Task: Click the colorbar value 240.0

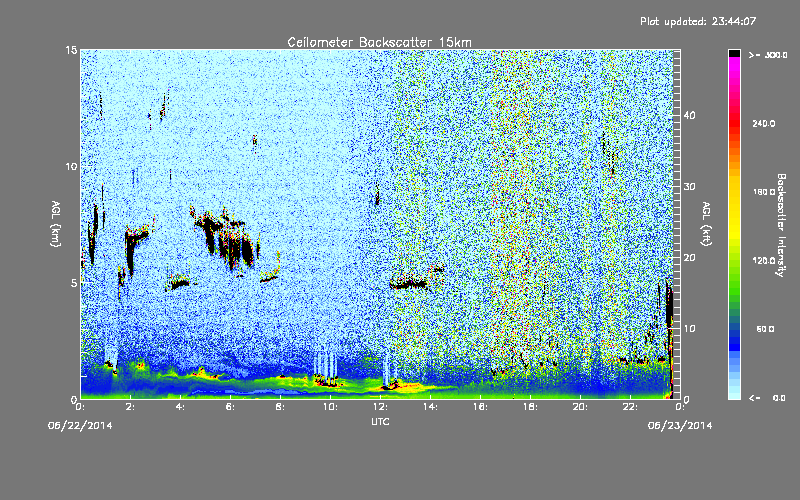Action: [764, 123]
